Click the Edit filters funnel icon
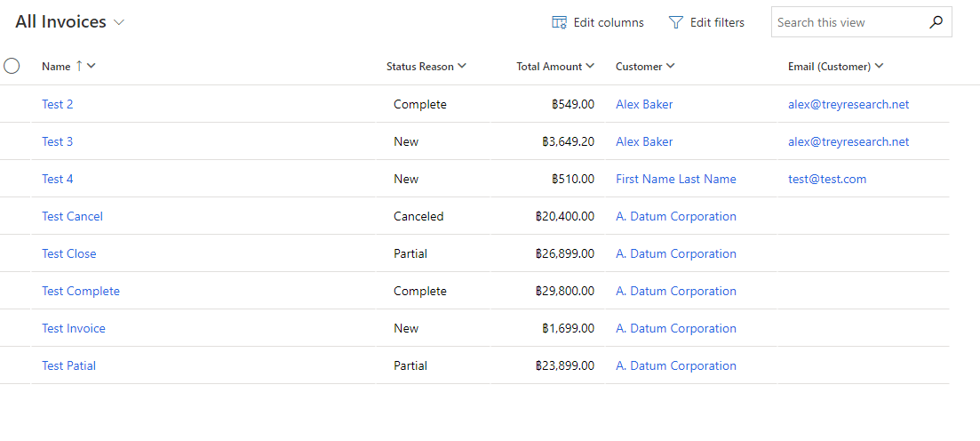980x441 pixels. click(676, 22)
